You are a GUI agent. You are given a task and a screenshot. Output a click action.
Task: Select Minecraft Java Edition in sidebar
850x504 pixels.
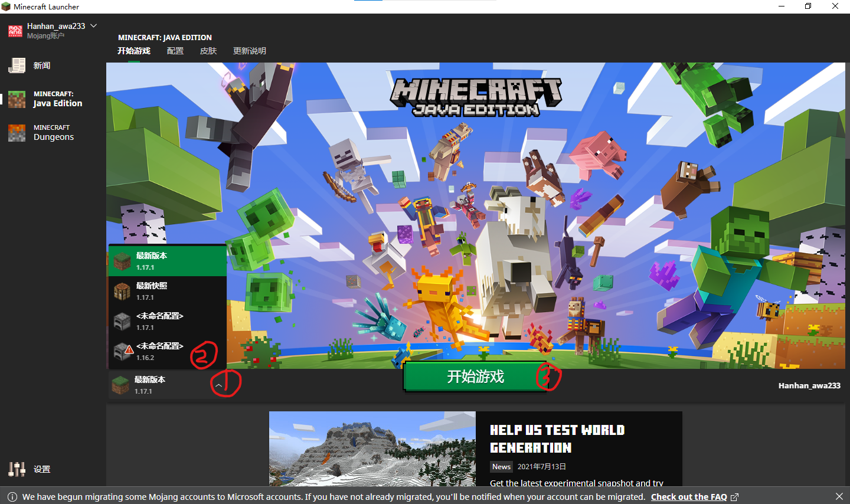pos(53,99)
